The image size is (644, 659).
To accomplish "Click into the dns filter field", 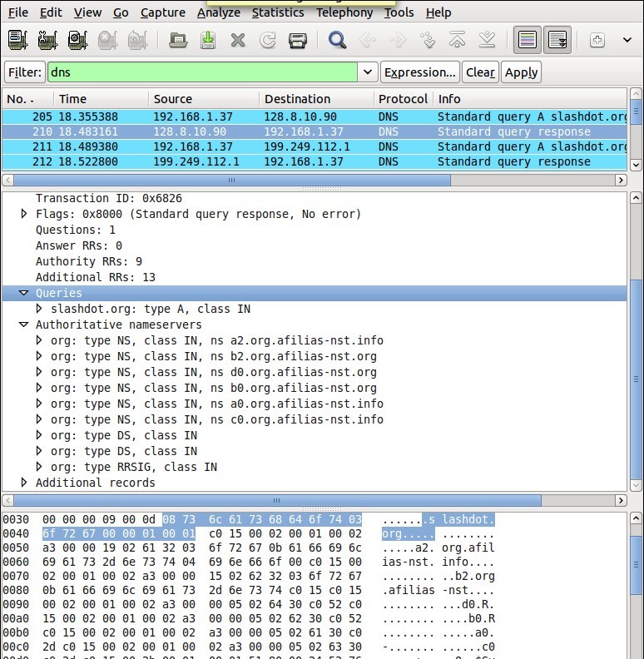I will point(203,72).
